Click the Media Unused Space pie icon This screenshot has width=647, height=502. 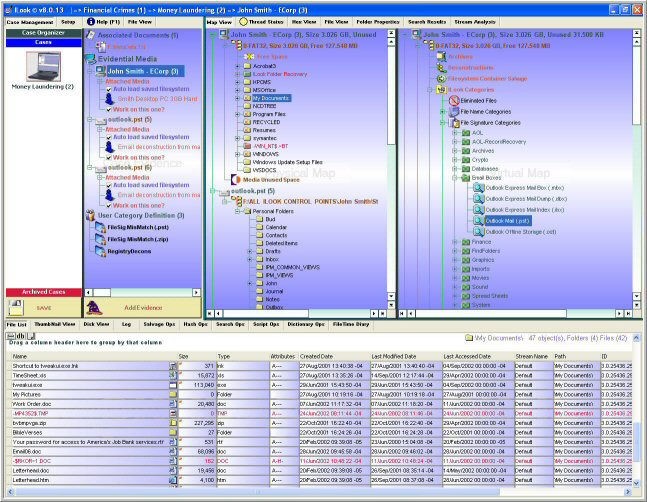(236, 179)
